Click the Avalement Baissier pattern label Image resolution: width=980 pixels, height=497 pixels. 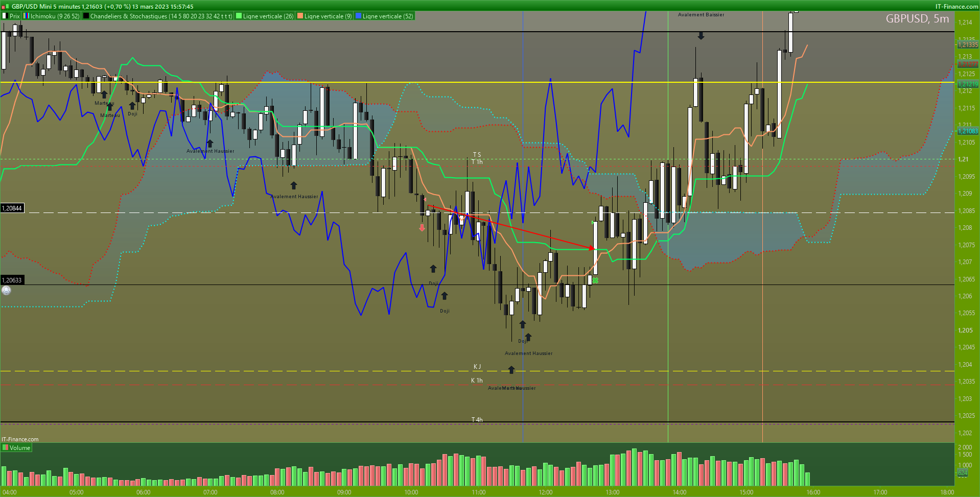click(701, 15)
